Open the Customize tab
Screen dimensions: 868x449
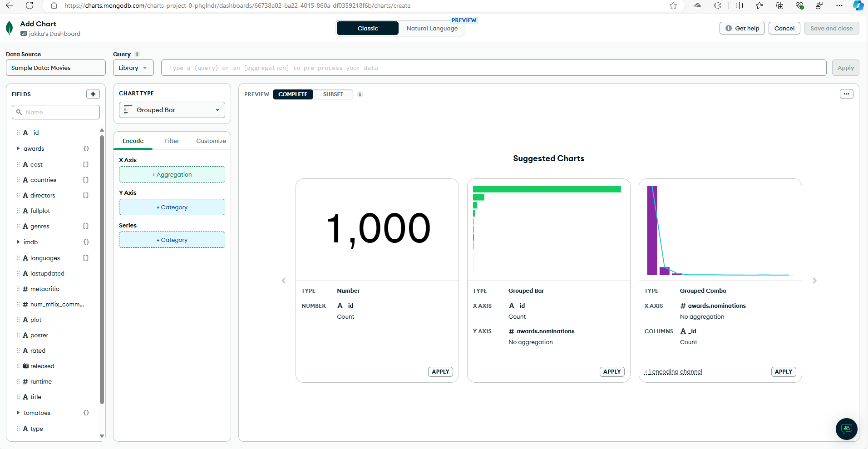[x=211, y=141]
